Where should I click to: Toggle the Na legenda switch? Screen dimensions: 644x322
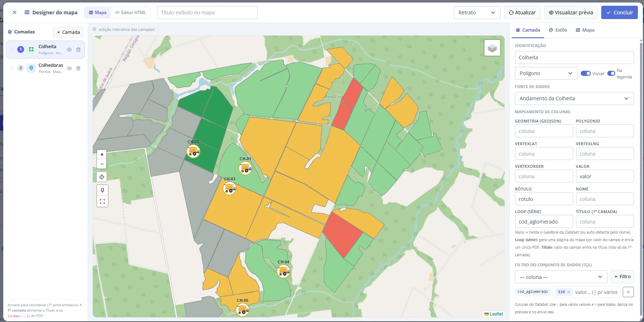point(611,73)
